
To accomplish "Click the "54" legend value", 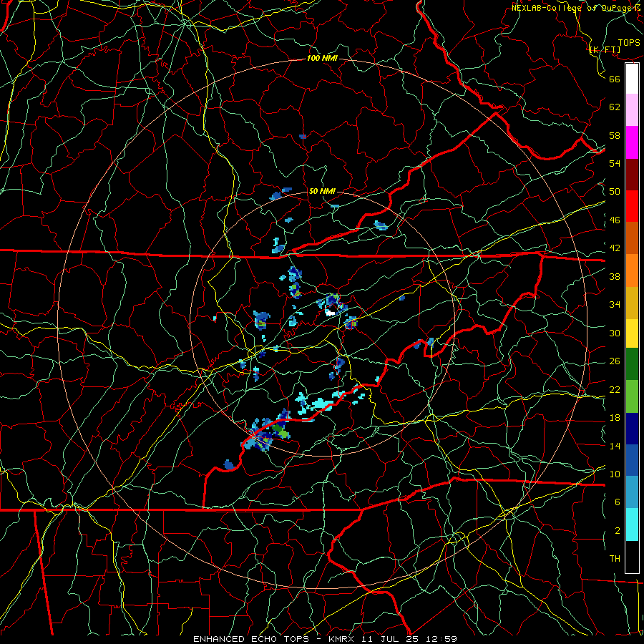I will pos(615,163).
